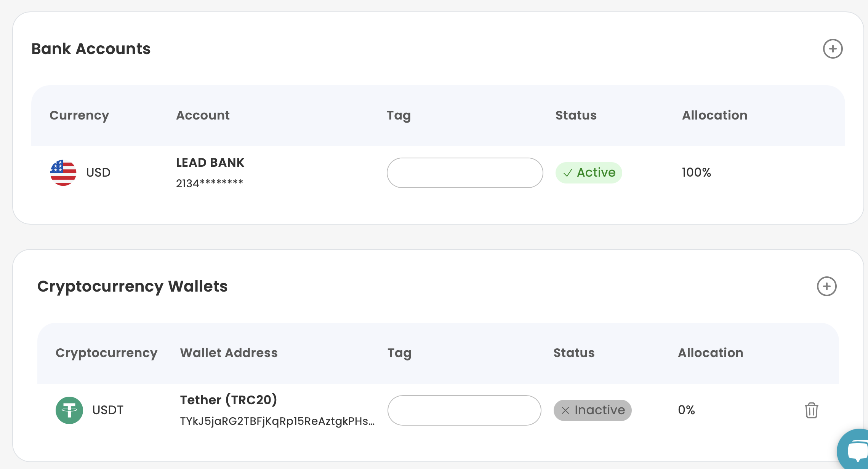Delete the USDT Tether wallet
Viewport: 868px width, 469px height.
811,410
